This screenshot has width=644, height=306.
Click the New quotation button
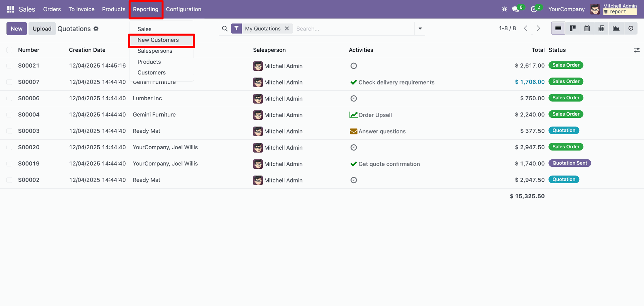[16, 29]
